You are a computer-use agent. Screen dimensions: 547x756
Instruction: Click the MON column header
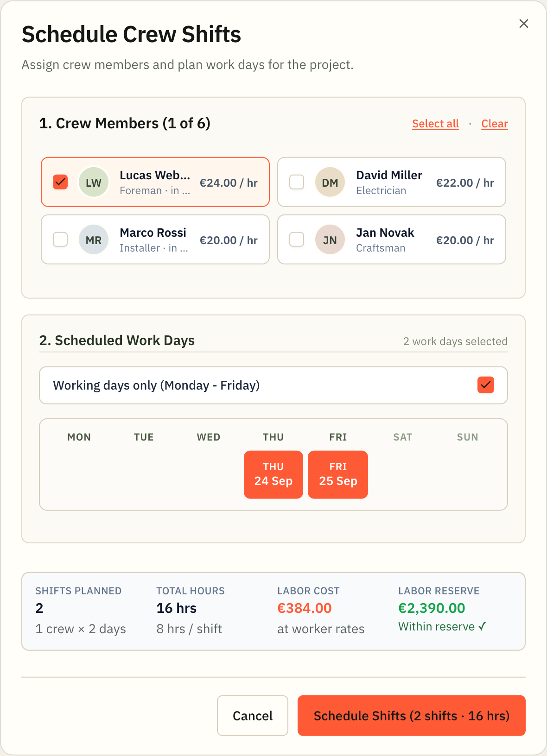click(79, 437)
